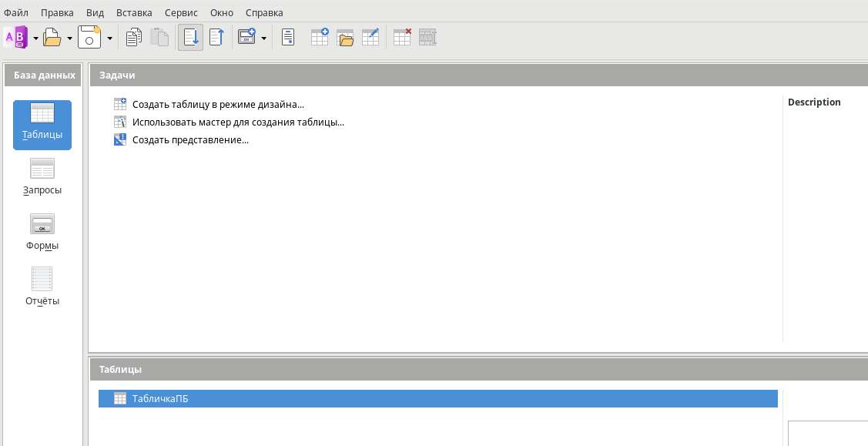Select Запросы in the database pane
The image size is (868, 446).
[x=42, y=177]
